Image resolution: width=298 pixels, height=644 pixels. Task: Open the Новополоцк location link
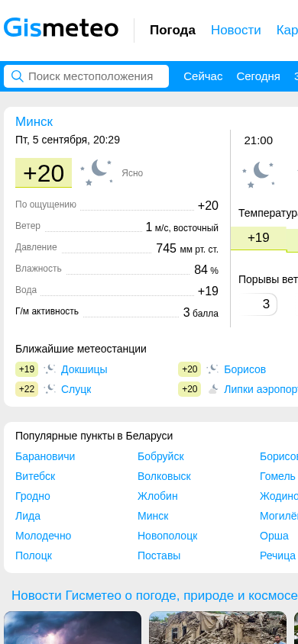click(x=167, y=536)
